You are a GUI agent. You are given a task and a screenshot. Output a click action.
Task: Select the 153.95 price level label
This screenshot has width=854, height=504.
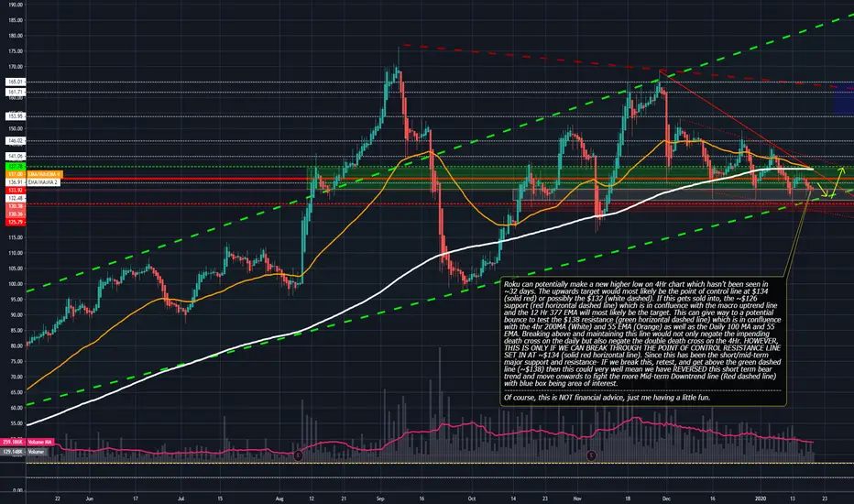point(16,116)
